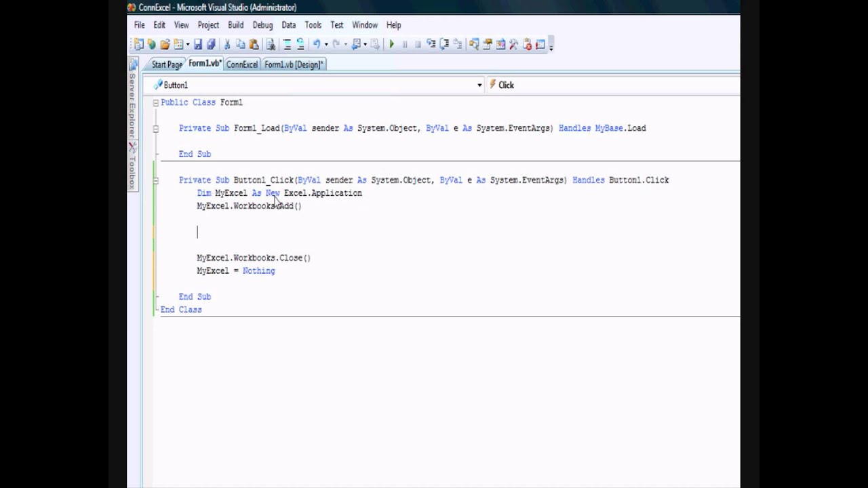
Task: Open the File menu
Action: click(x=139, y=25)
